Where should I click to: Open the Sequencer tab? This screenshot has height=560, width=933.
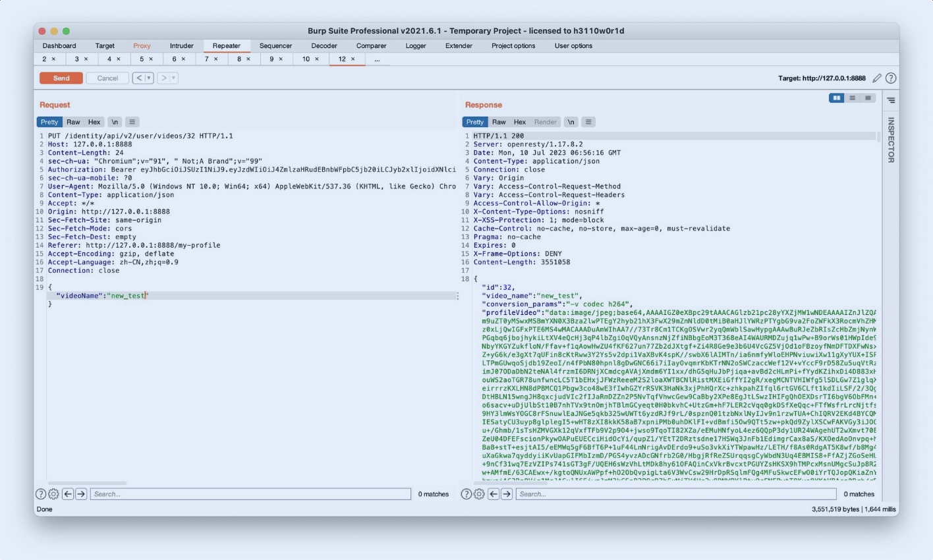click(x=275, y=46)
